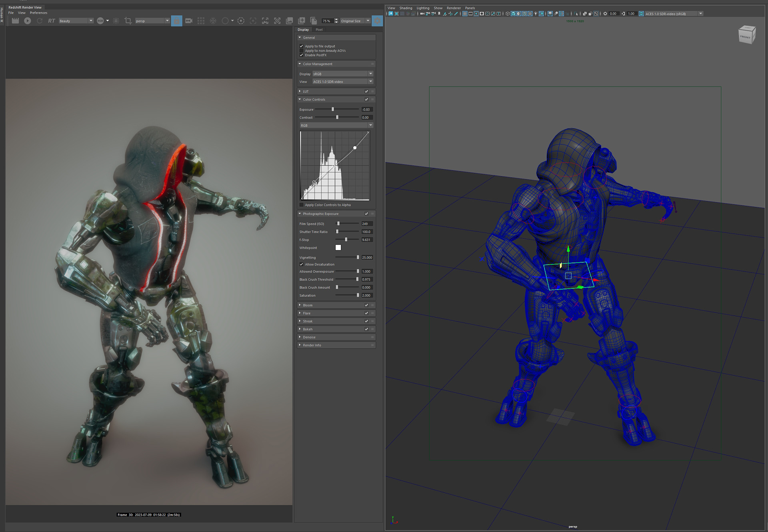Toggle the RT render mode icon
Viewport: 768px width, 532px height.
point(52,21)
